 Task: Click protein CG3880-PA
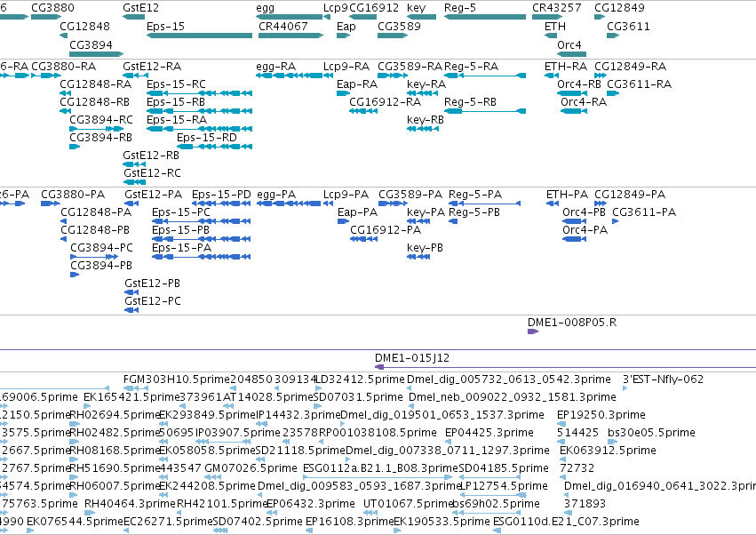point(73,194)
